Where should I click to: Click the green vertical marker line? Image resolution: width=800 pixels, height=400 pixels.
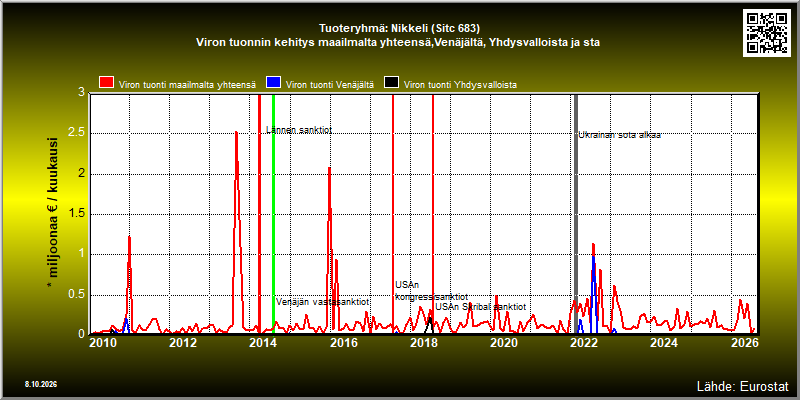click(x=273, y=214)
